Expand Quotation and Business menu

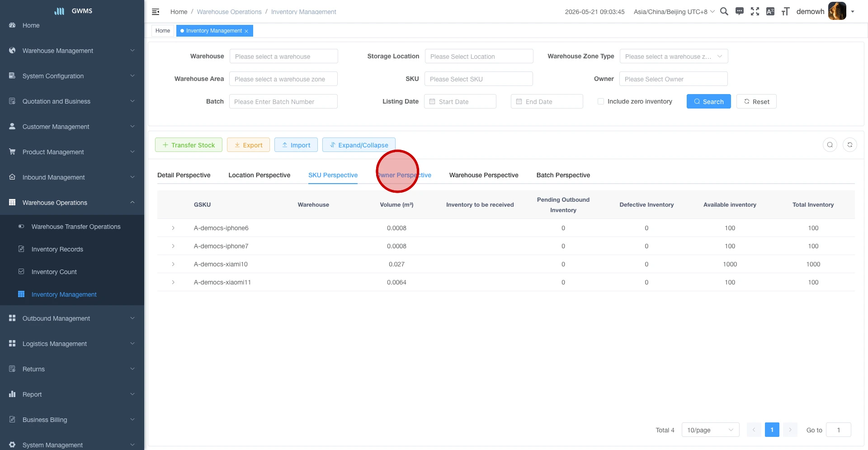[72, 101]
